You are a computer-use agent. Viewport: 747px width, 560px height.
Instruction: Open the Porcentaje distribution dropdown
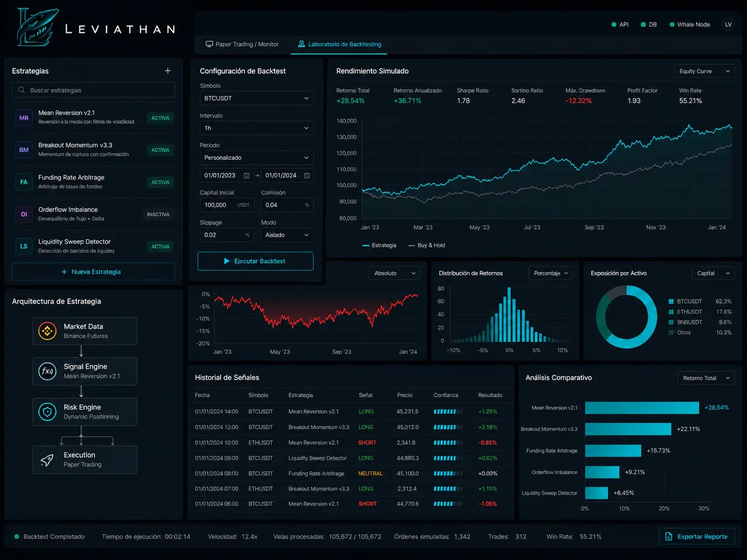tap(550, 273)
